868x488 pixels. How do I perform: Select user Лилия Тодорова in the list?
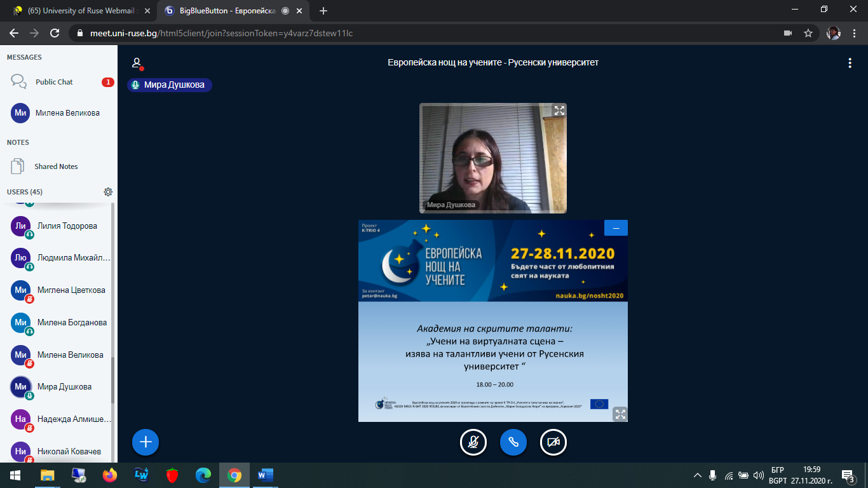click(67, 226)
